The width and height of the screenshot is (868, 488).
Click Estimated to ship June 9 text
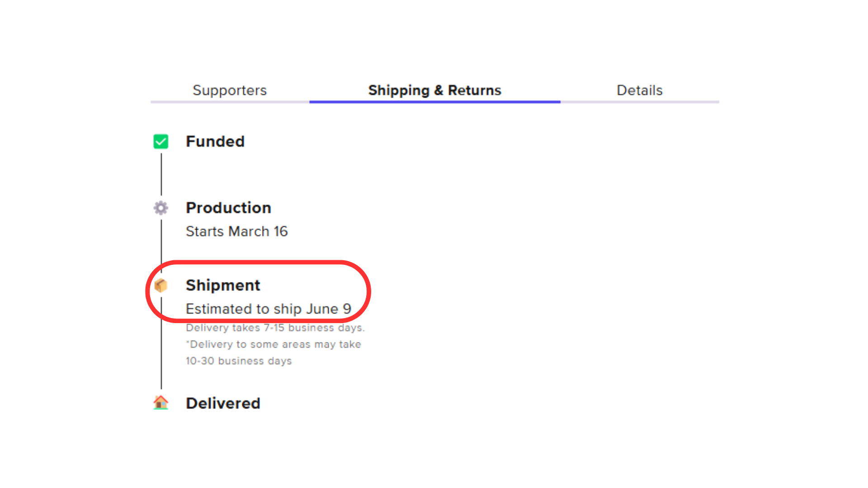click(x=269, y=309)
